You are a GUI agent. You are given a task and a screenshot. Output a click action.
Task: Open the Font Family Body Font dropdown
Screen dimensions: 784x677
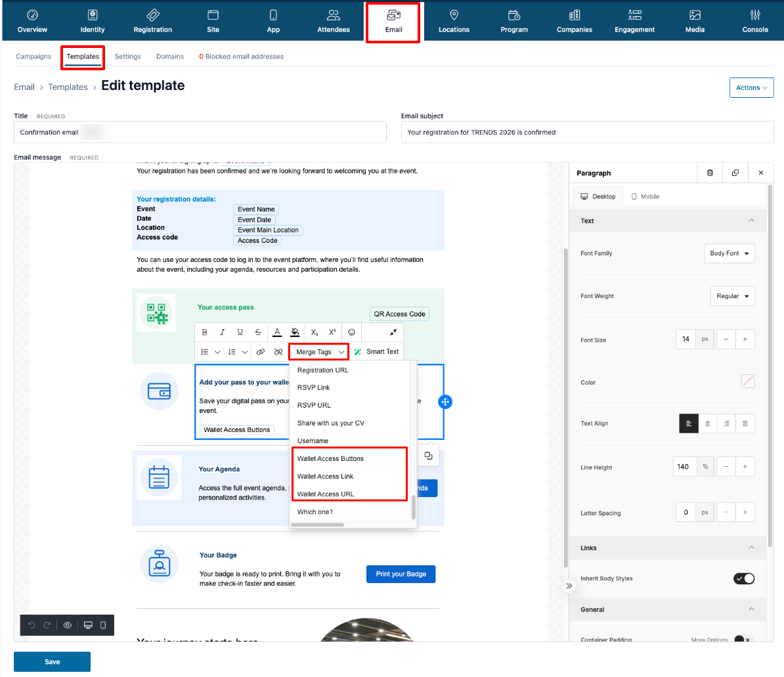729,253
